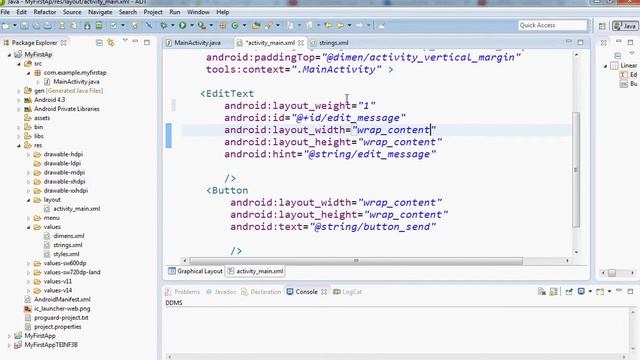Open the LogCat view tab
The width and height of the screenshot is (640, 360).
348,292
